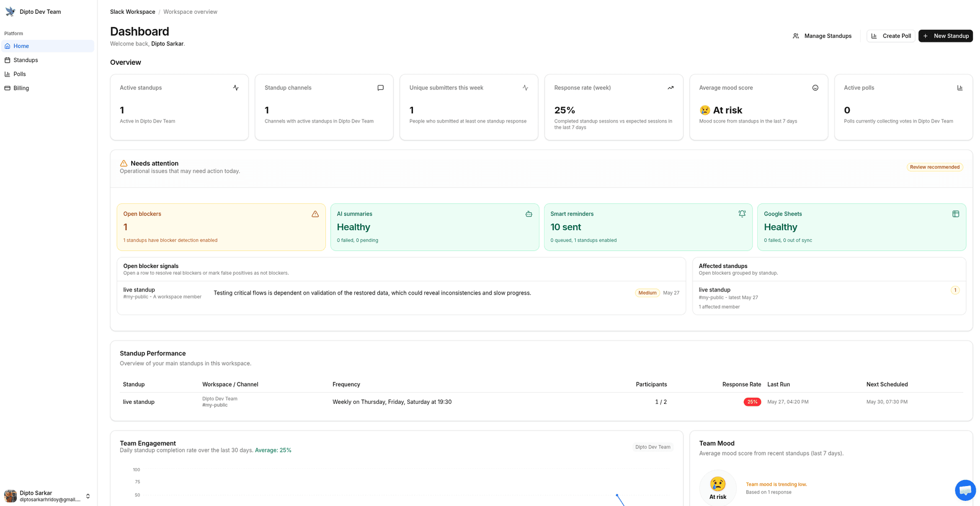Click the Medium severity badge
This screenshot has height=506, width=980.
click(647, 293)
